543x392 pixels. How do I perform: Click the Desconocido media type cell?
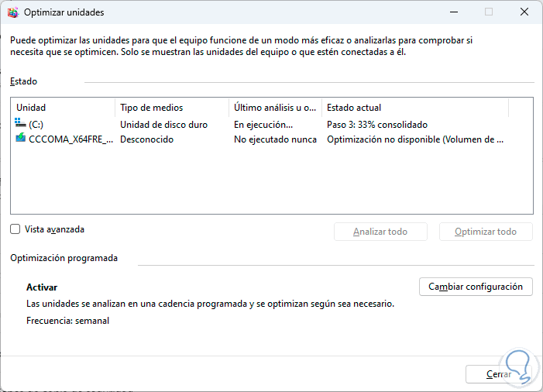(146, 139)
